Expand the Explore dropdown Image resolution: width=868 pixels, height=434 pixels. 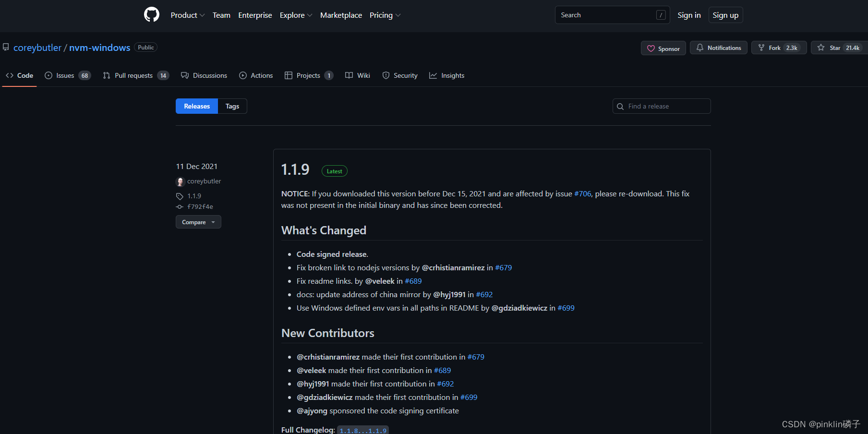coord(296,15)
